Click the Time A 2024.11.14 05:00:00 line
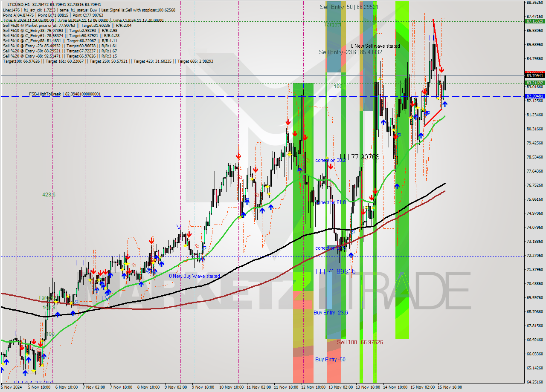 pos(83,20)
